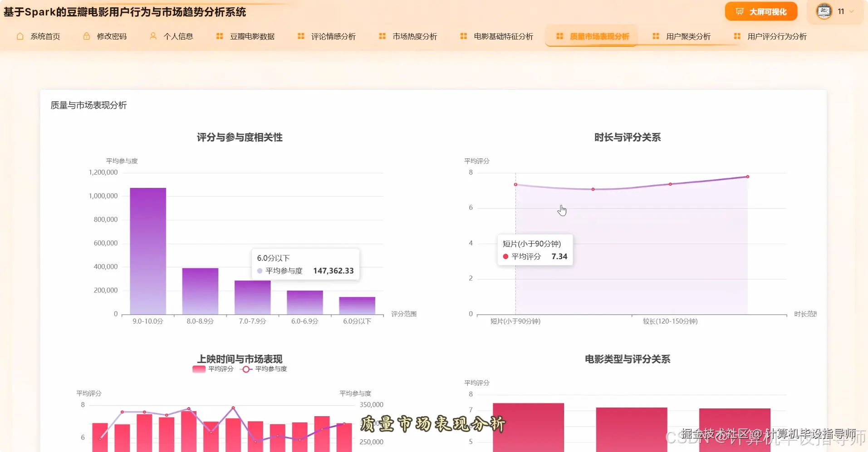Toggle the 平均参与度 legend item
The image size is (868, 452).
tap(264, 369)
